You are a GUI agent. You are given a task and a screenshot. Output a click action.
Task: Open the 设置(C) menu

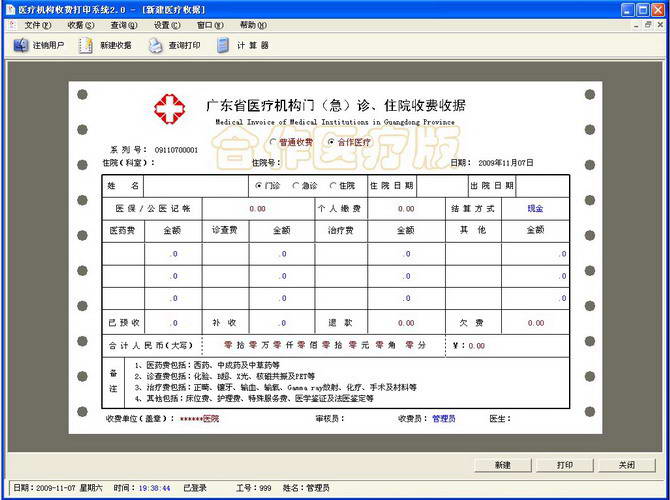pyautogui.click(x=167, y=25)
